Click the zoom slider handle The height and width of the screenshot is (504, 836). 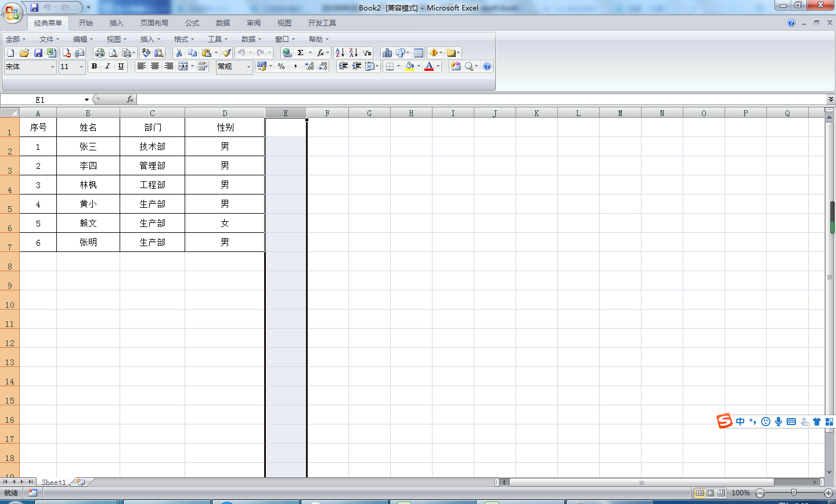point(794,493)
